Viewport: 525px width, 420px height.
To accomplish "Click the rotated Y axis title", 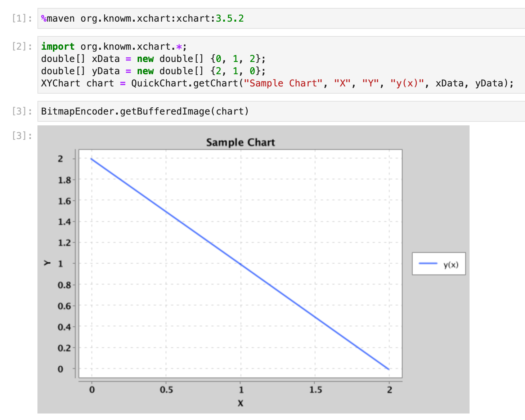I will (x=47, y=263).
